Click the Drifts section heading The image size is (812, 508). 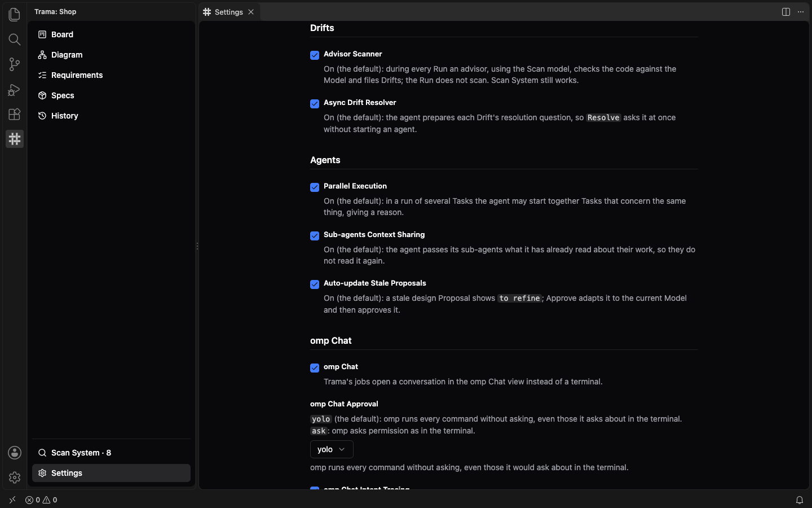[322, 28]
